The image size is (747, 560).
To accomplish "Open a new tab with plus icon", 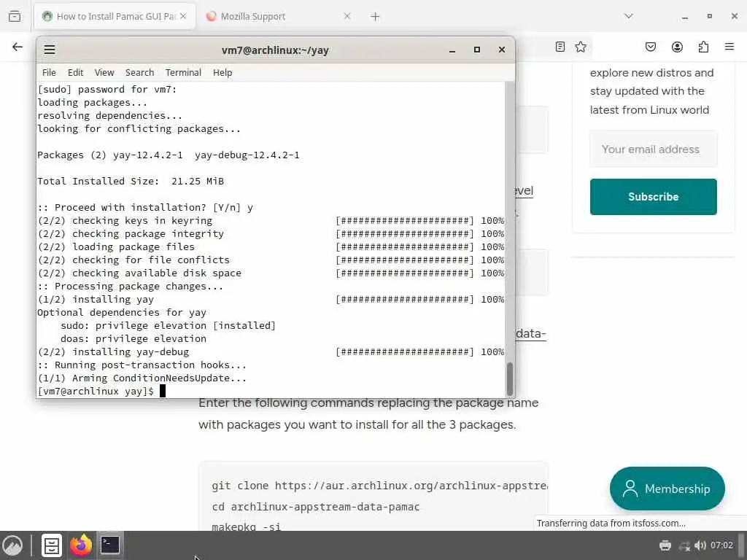I will pos(375,17).
